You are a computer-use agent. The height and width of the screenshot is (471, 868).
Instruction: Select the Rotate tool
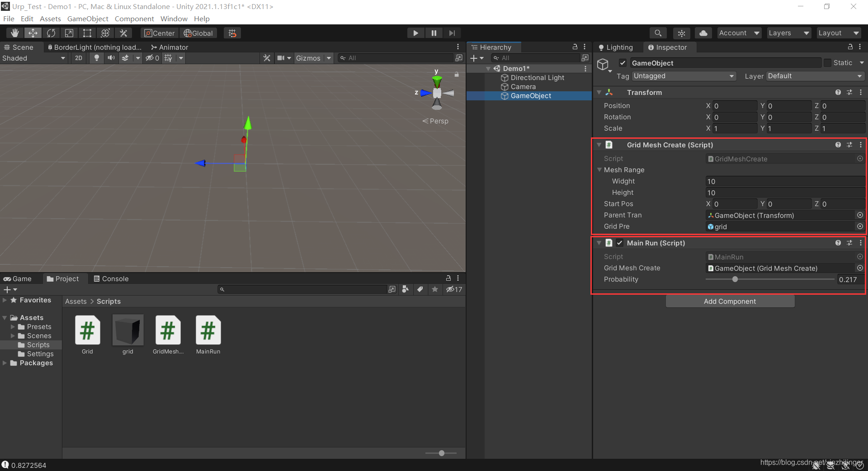point(51,33)
